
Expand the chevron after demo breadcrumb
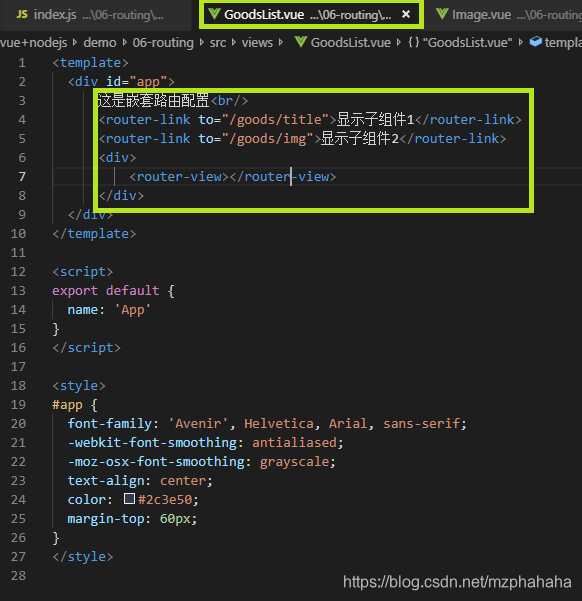coord(125,43)
